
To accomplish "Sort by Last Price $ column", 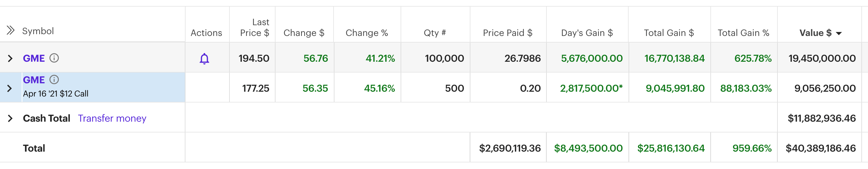I will pos(254,28).
